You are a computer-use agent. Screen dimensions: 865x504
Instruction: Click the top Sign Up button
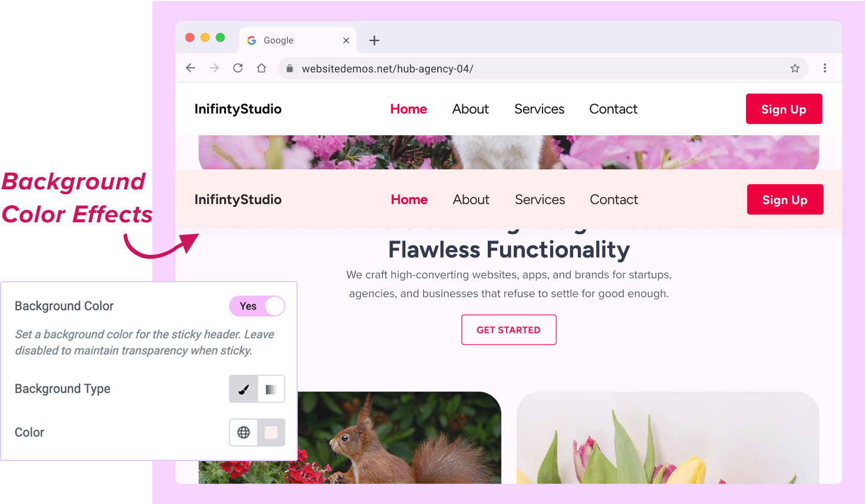(x=784, y=109)
